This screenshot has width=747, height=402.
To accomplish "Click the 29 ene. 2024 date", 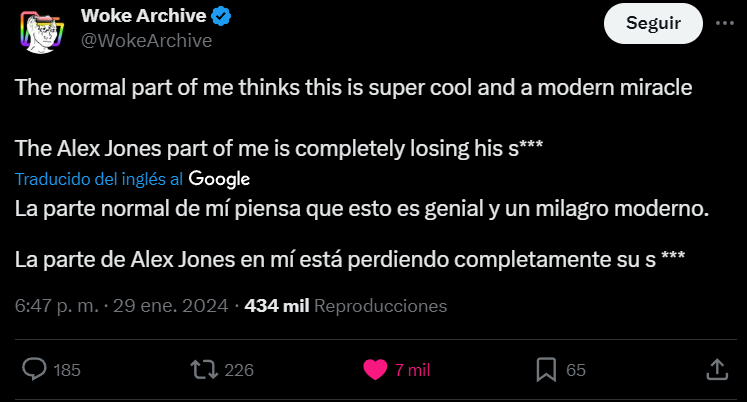I will [171, 306].
